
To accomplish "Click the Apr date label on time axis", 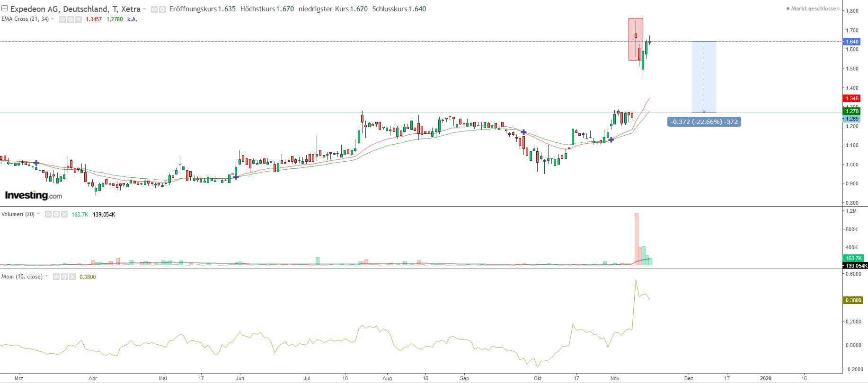I will click(92, 378).
